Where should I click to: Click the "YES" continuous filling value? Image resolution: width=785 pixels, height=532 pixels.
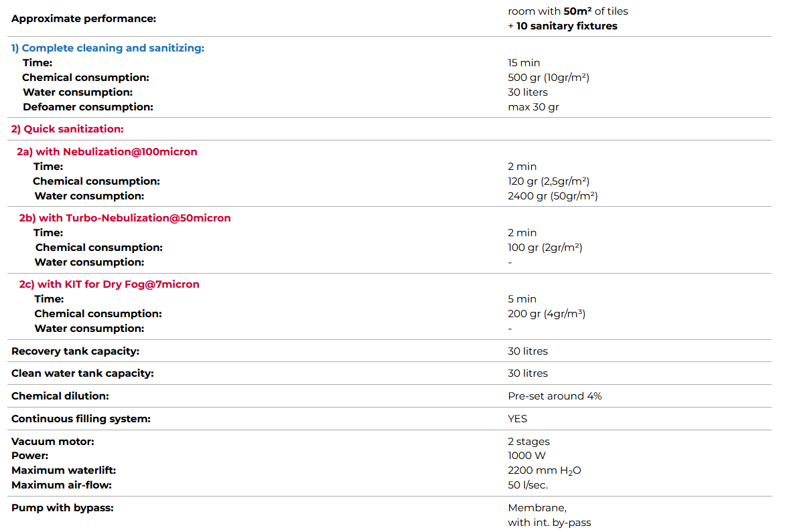[518, 419]
